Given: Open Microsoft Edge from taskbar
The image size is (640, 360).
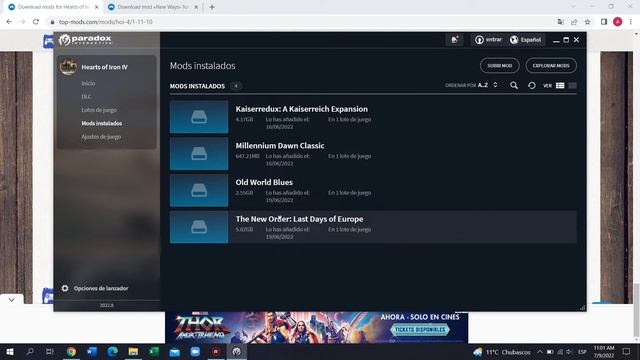Looking at the screenshot, I should point(113,351).
